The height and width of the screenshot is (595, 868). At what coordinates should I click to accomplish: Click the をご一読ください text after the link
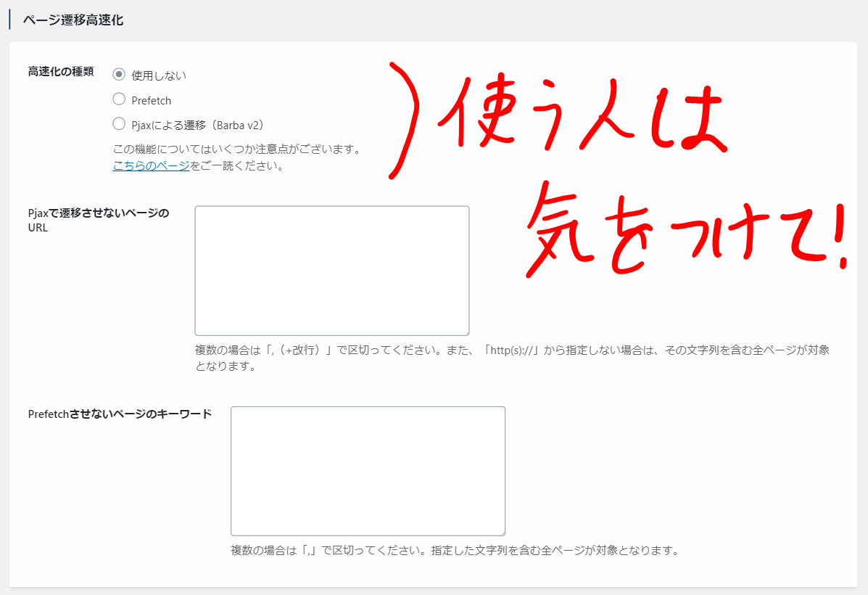pos(236,165)
